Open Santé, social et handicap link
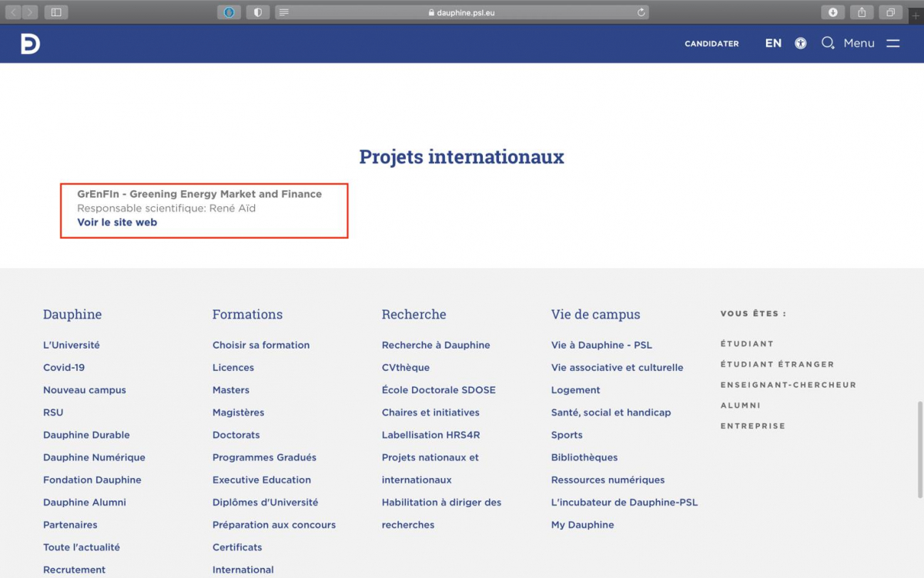This screenshot has width=924, height=578. click(611, 412)
